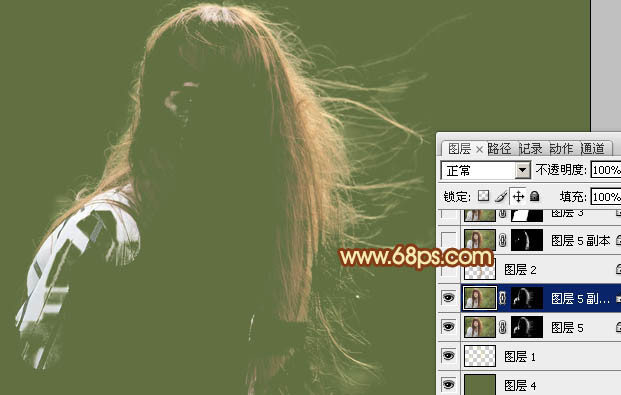Open the blend mode 正常 dropdown
The image size is (621, 395).
pyautogui.click(x=486, y=170)
